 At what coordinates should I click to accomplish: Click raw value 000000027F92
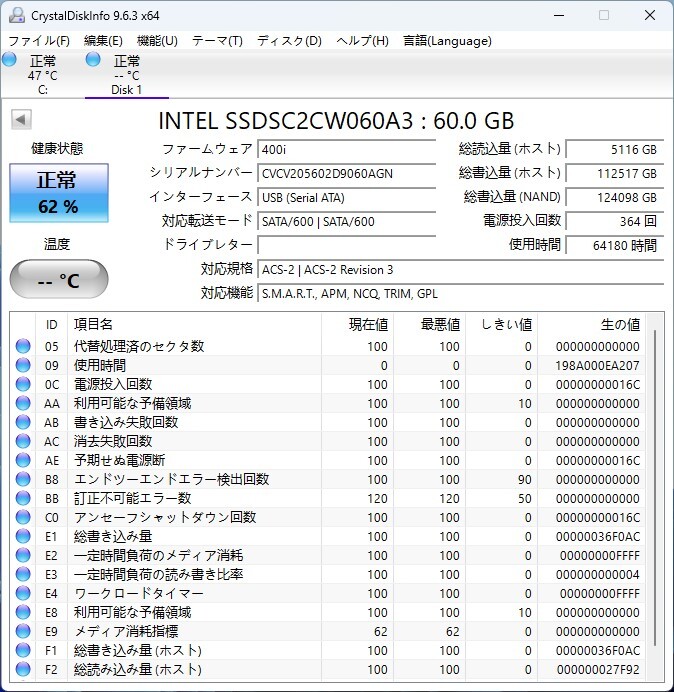click(598, 669)
